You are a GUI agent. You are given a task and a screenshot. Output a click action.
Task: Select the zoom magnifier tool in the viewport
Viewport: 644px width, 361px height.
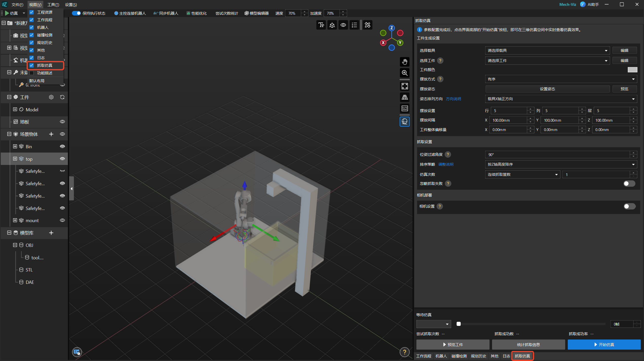[404, 73]
